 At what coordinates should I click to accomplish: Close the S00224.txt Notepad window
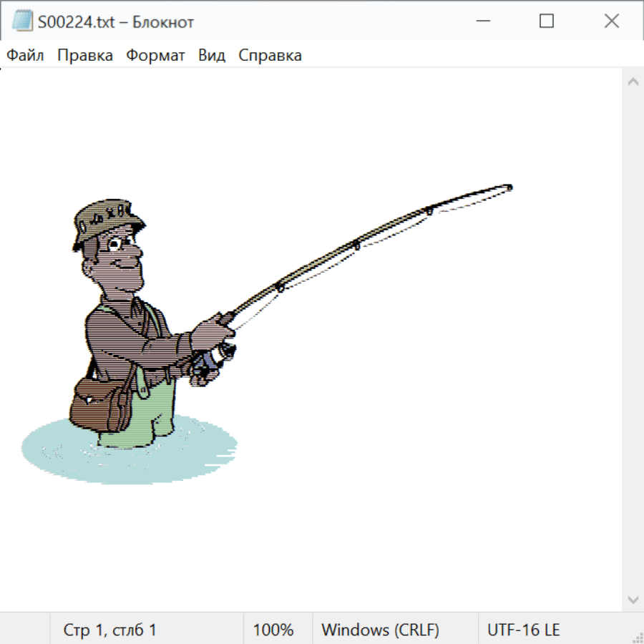[x=612, y=21]
